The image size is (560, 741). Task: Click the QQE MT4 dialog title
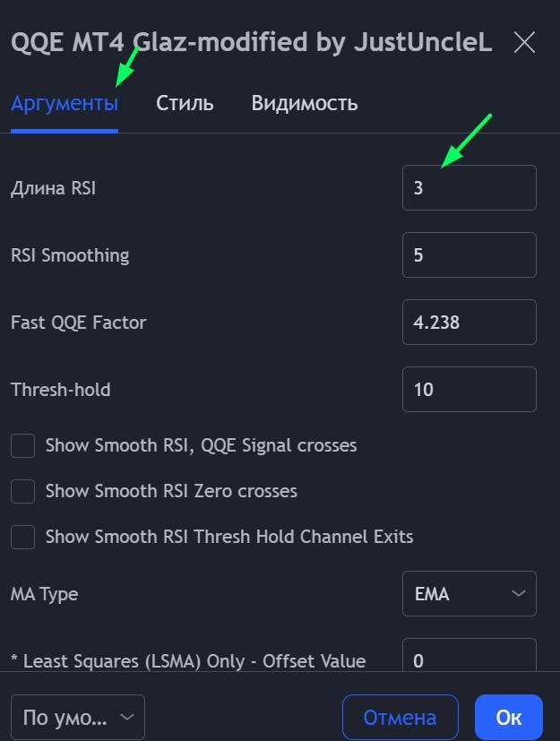tap(251, 43)
